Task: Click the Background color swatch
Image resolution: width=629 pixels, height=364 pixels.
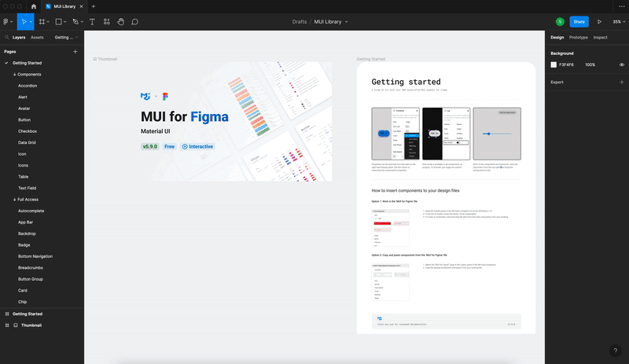Action: (x=554, y=64)
